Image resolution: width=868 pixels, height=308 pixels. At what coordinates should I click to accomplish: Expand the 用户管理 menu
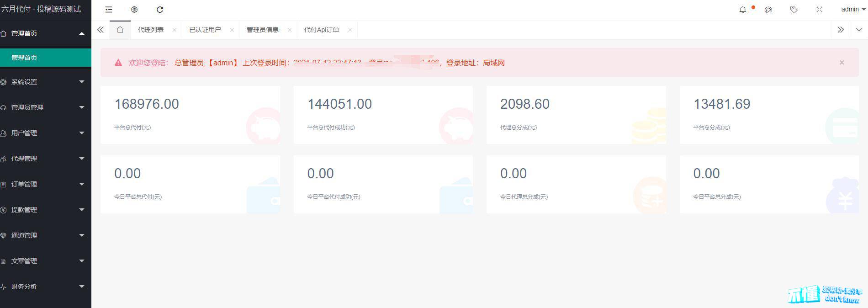(46, 133)
